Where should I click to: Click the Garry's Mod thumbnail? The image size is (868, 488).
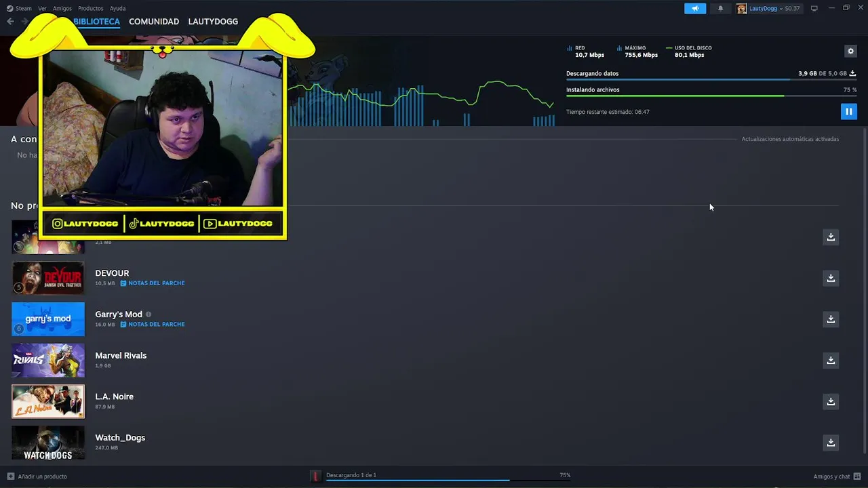tap(48, 319)
